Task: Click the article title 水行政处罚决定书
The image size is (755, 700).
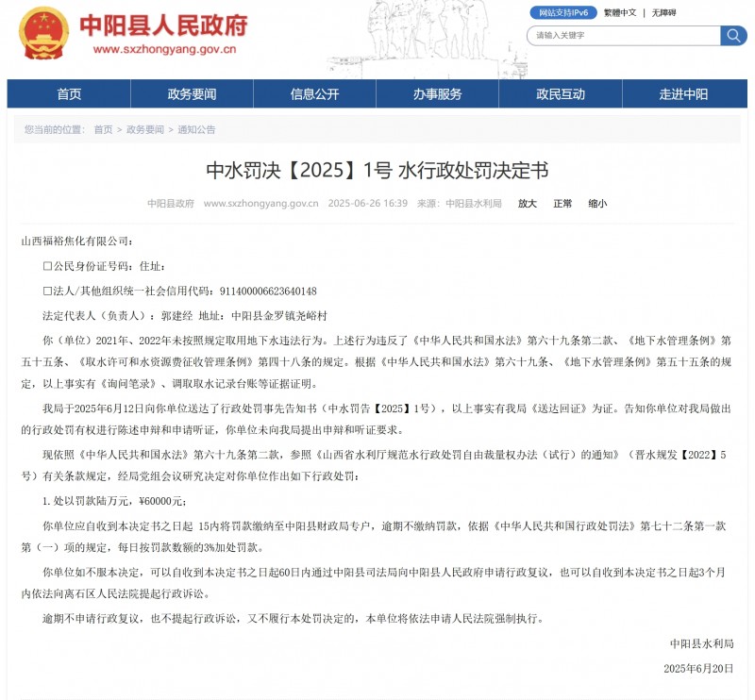Action: point(377,169)
